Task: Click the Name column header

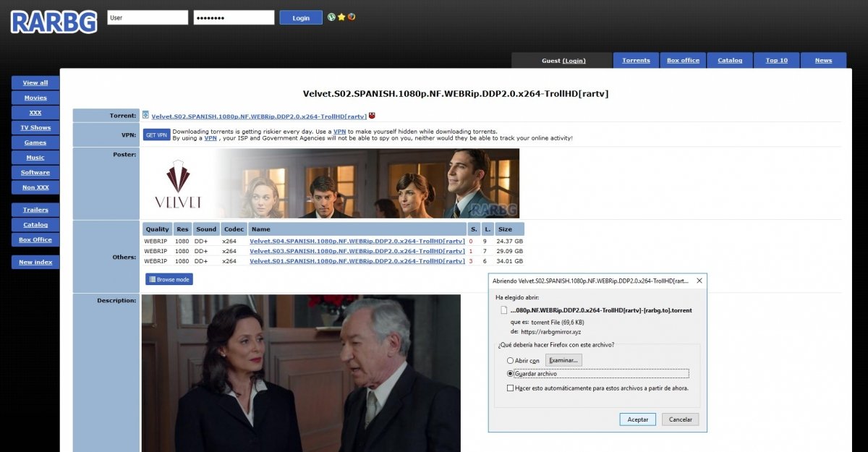Action: tap(357, 229)
